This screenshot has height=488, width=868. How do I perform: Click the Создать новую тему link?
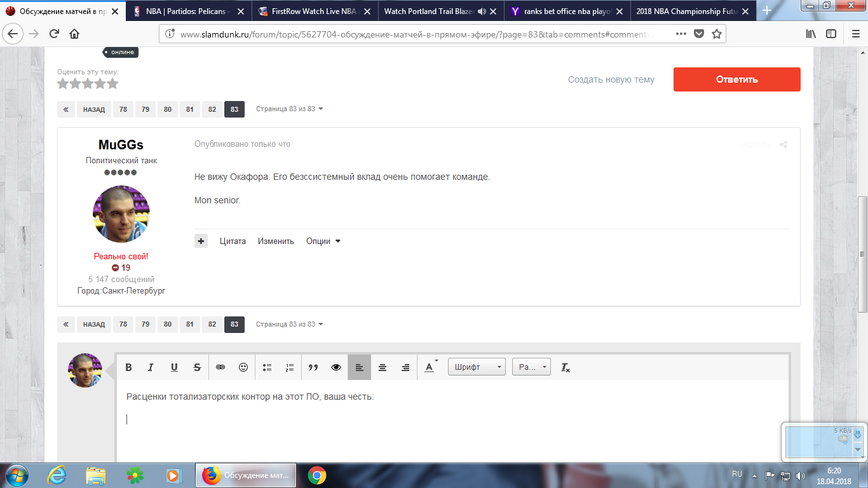[x=611, y=79]
